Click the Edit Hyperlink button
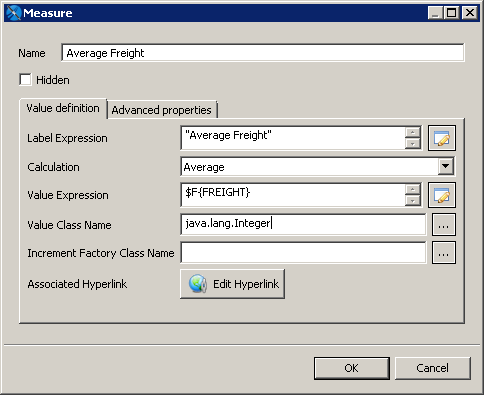484x395 pixels. pos(232,284)
